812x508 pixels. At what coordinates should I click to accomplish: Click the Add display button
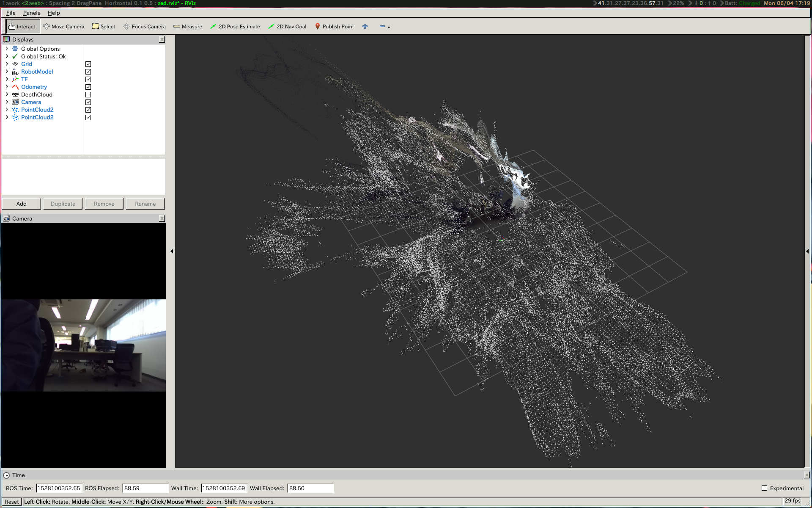[22, 204]
